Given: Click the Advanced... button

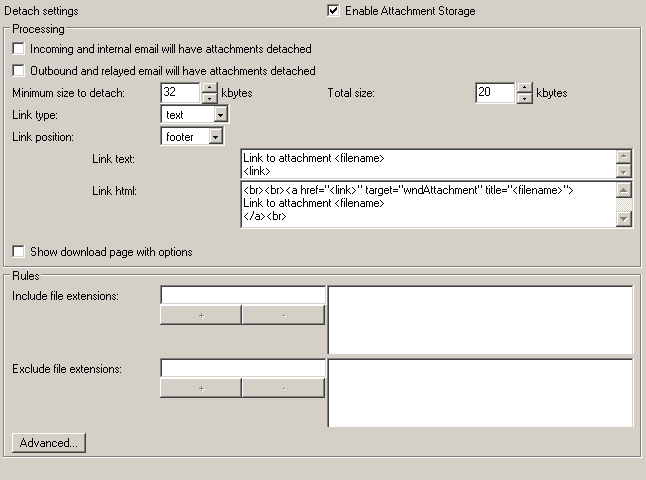Looking at the screenshot, I should tap(48, 442).
